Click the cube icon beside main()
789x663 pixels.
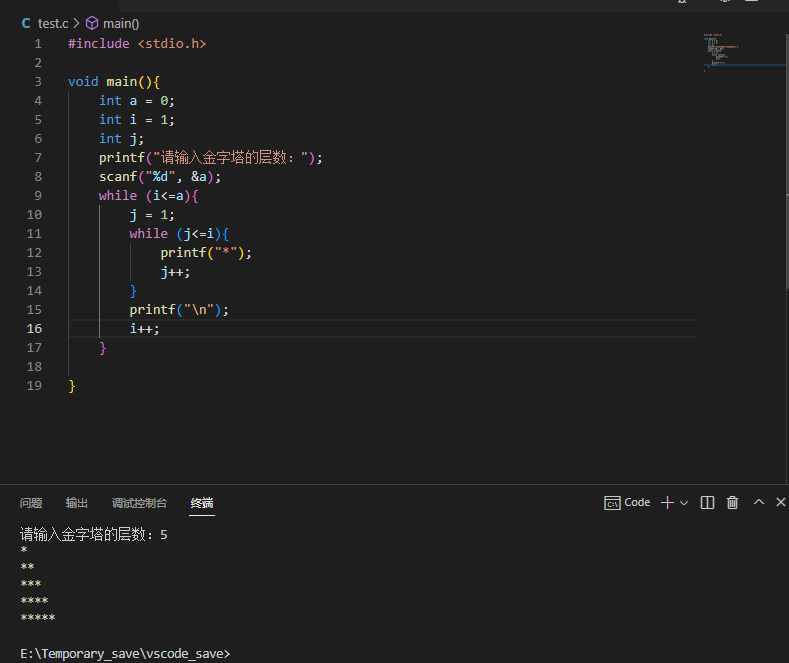(x=92, y=23)
